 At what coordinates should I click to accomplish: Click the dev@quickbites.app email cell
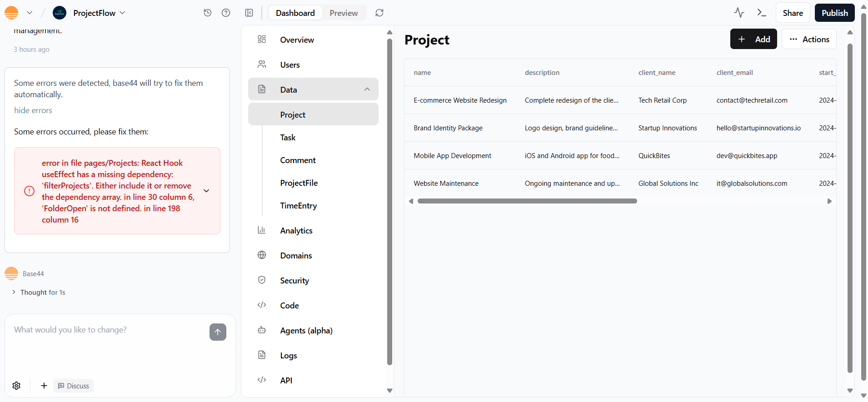click(747, 156)
